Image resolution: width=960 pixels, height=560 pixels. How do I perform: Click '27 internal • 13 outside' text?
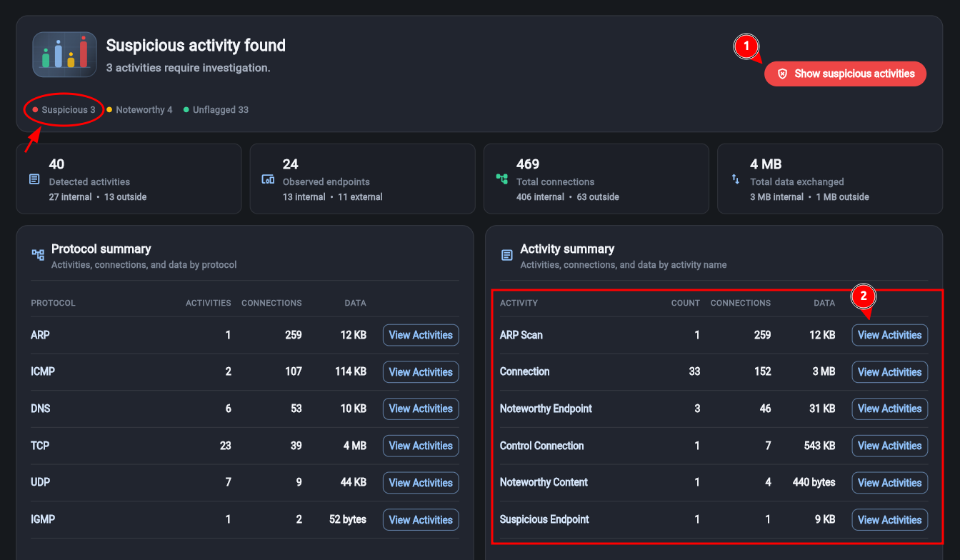point(98,197)
